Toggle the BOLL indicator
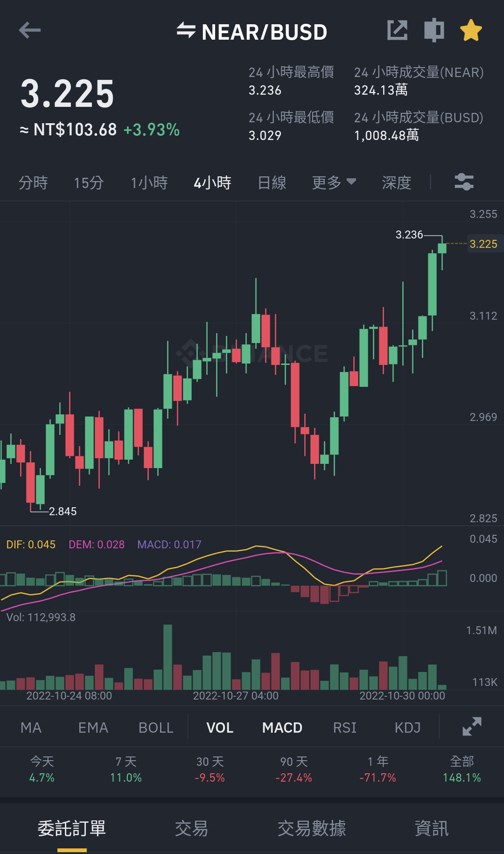The width and height of the screenshot is (504, 854). click(156, 728)
